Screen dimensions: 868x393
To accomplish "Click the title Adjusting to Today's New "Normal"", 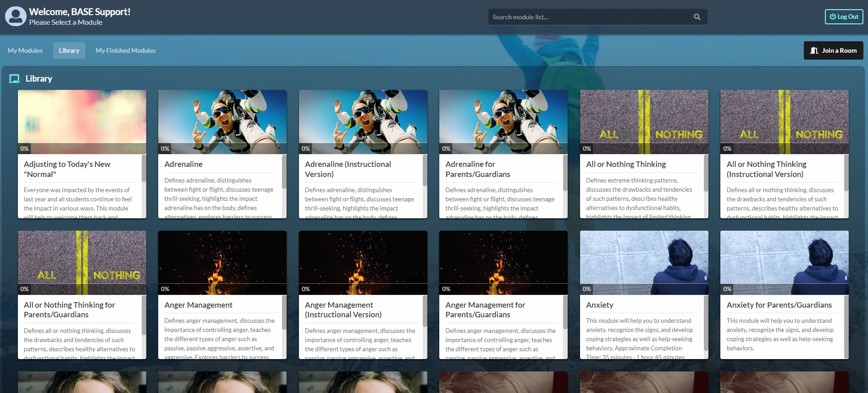I will click(x=67, y=169).
